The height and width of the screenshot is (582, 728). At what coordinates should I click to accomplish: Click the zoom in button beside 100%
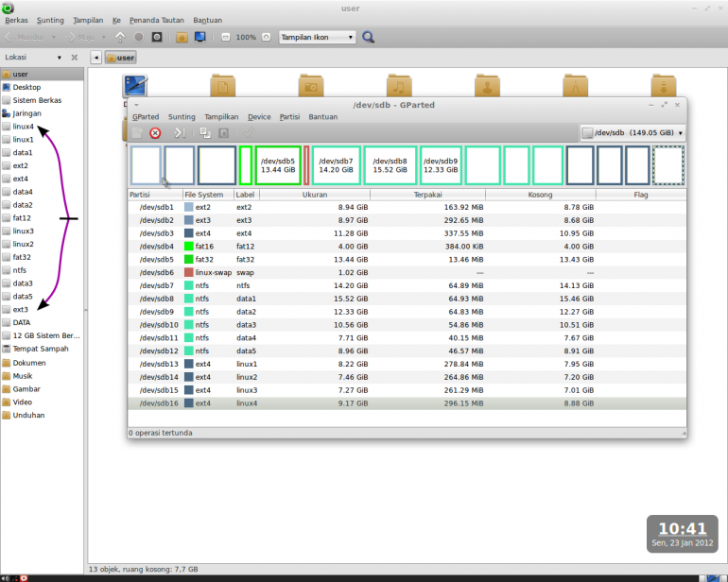click(266, 37)
